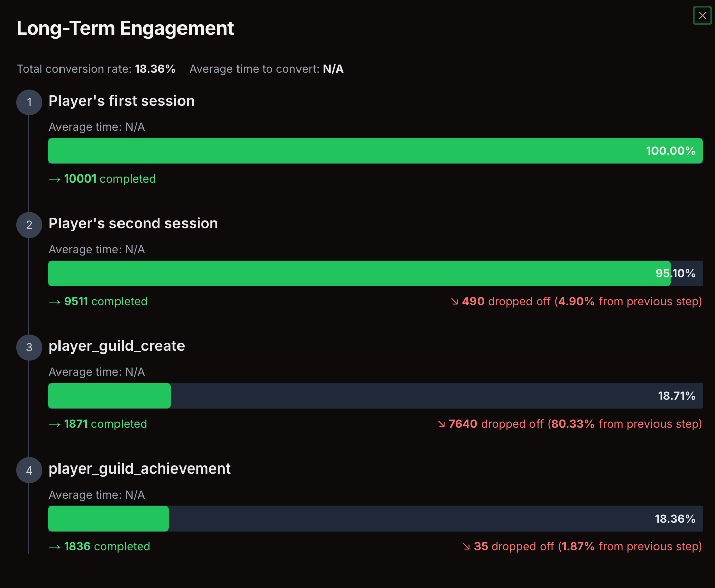This screenshot has width=715, height=588.
Task: Click the Total conversion rate 18.36% value
Action: 155,69
